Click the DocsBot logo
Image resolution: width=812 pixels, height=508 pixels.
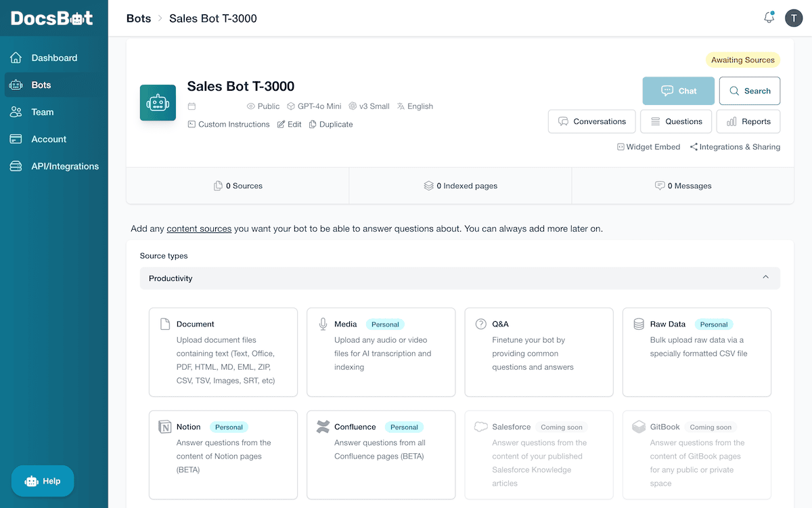click(52, 18)
